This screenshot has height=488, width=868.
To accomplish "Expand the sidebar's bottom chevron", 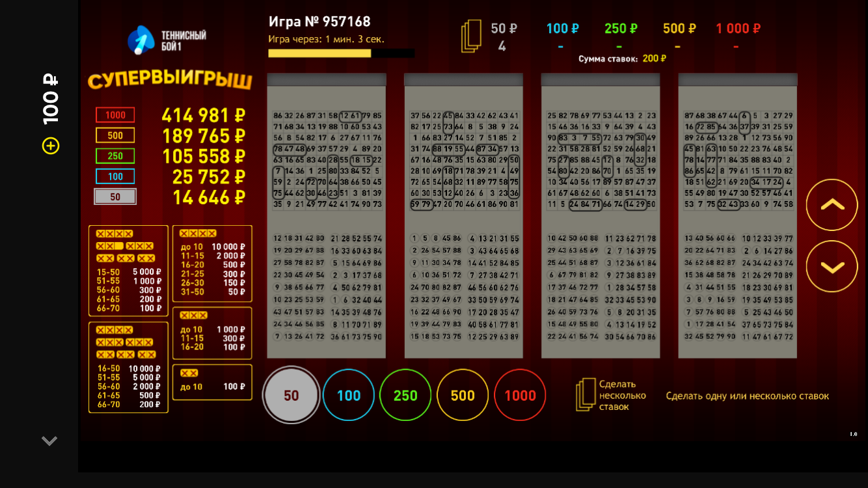I will click(49, 441).
